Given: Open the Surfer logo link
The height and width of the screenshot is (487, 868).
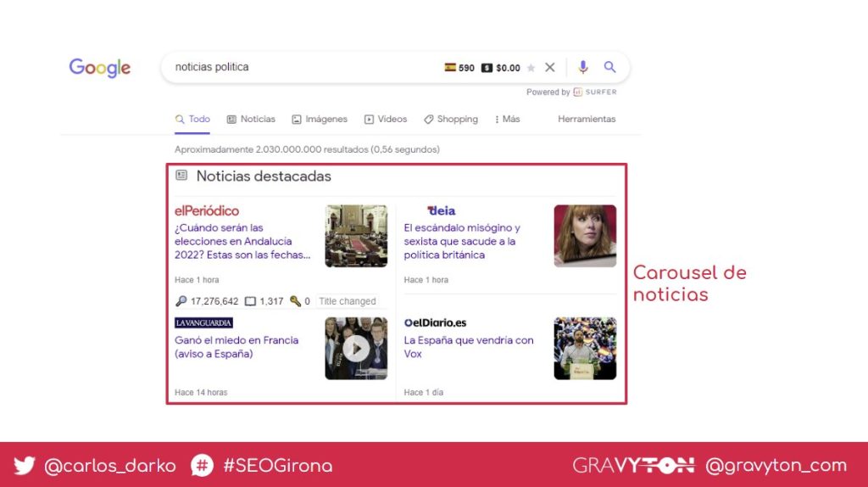Looking at the screenshot, I should pyautogui.click(x=595, y=92).
